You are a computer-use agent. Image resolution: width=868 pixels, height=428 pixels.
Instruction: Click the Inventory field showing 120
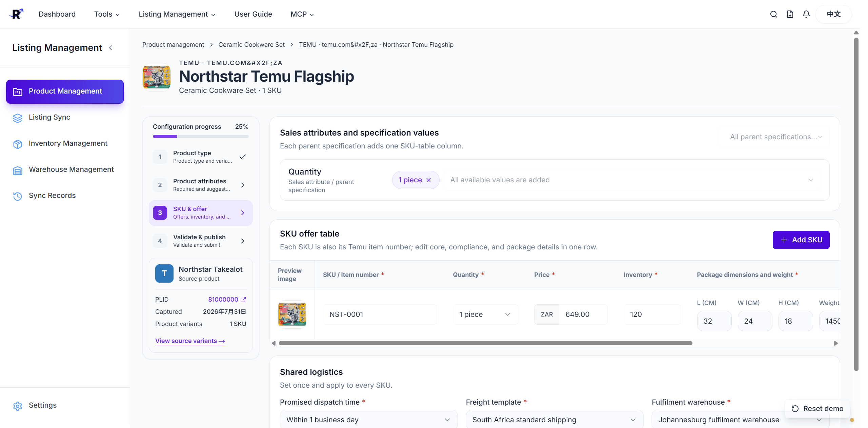(652, 314)
